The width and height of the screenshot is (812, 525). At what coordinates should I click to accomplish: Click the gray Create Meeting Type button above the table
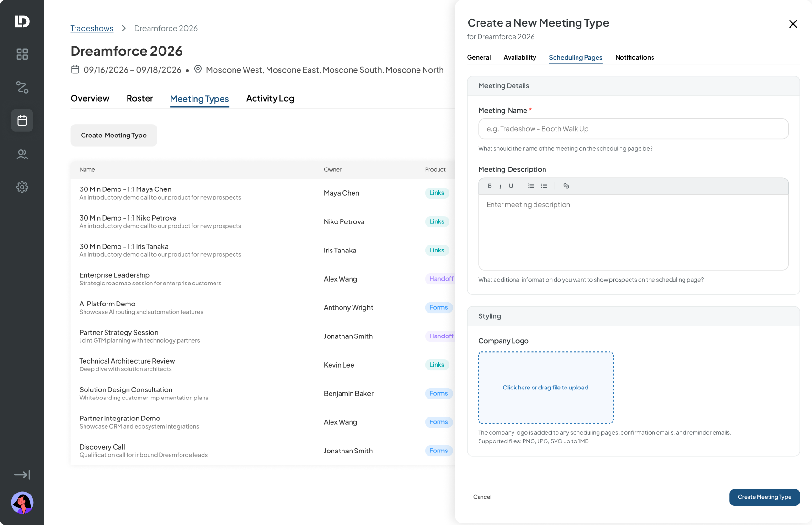(114, 135)
